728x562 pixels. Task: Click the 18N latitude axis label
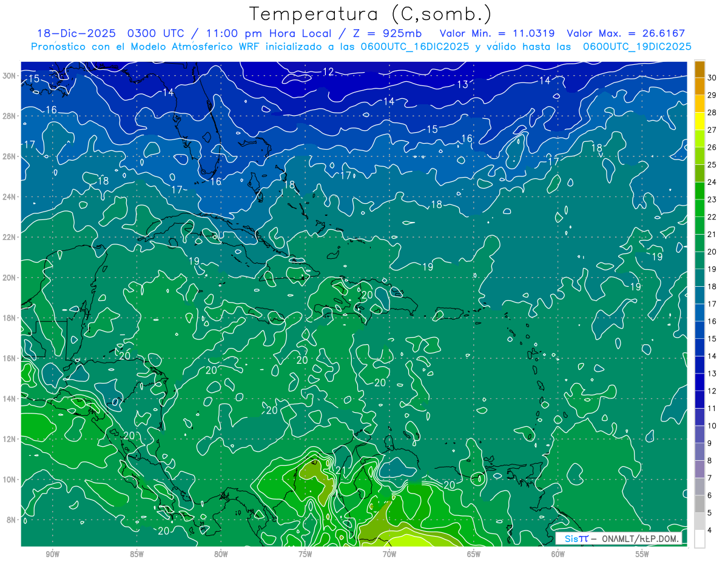click(10, 318)
